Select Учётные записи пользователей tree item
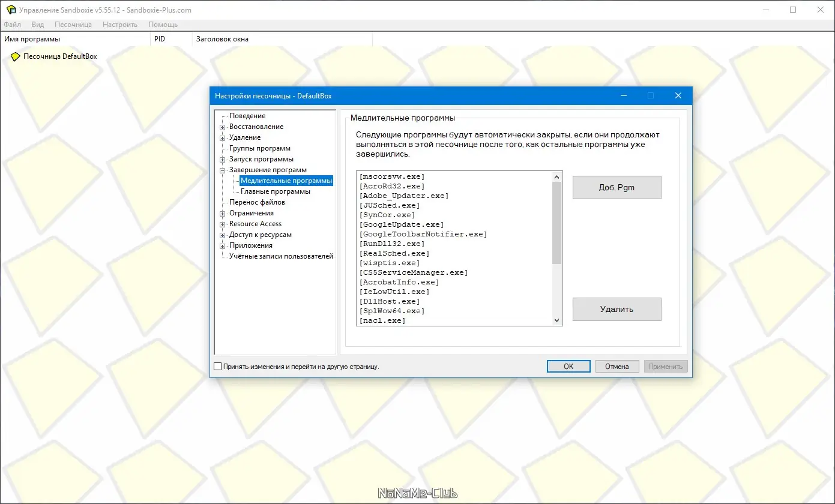 pos(281,256)
